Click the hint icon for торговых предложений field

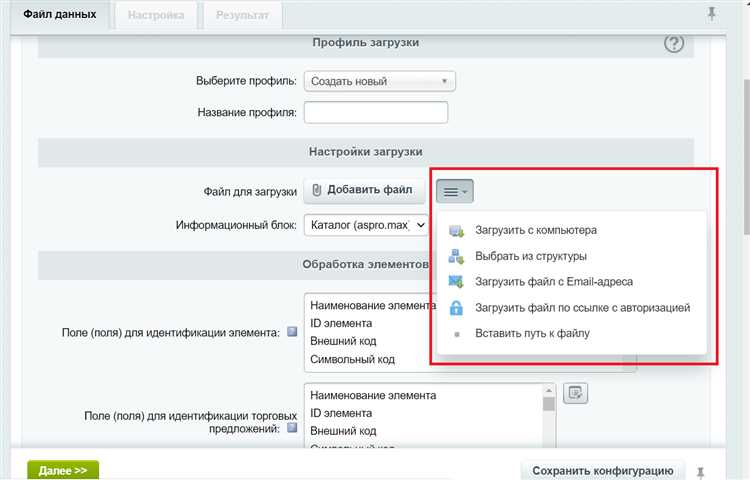tap(292, 427)
